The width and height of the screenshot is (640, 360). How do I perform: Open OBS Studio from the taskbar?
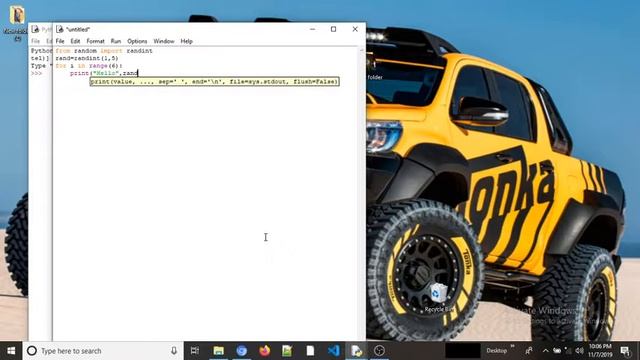(x=379, y=351)
